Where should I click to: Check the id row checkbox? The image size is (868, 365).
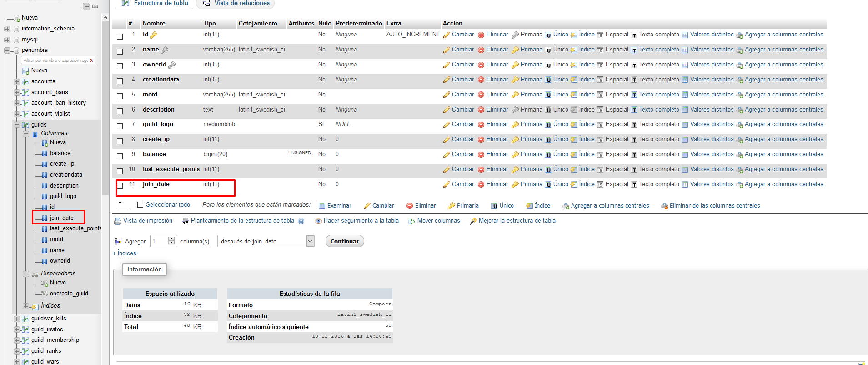tap(120, 36)
